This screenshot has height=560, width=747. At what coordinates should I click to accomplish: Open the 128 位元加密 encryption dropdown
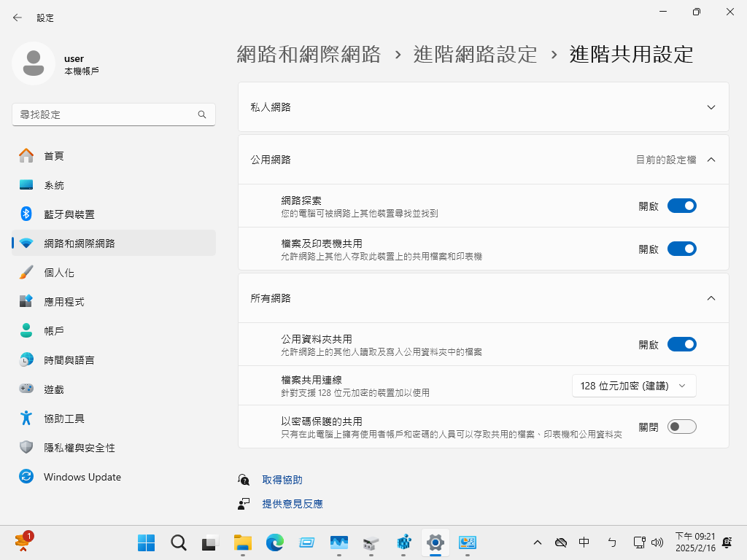(x=633, y=386)
